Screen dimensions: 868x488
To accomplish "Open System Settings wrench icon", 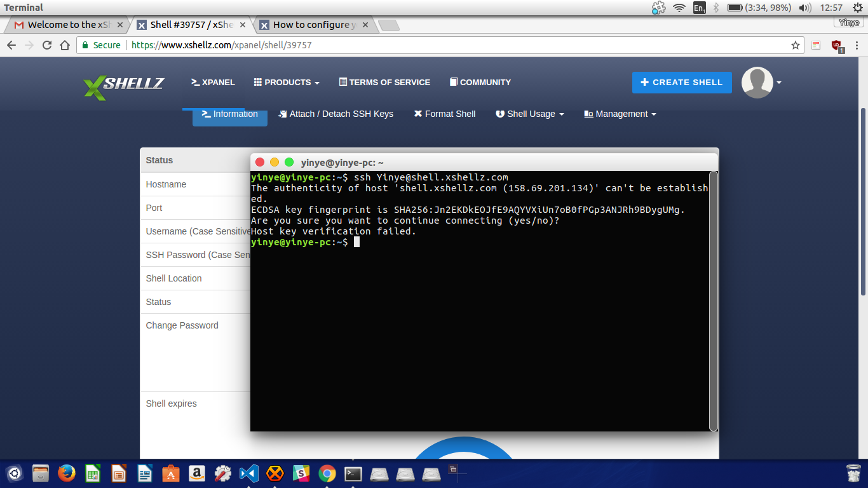I will tap(223, 473).
